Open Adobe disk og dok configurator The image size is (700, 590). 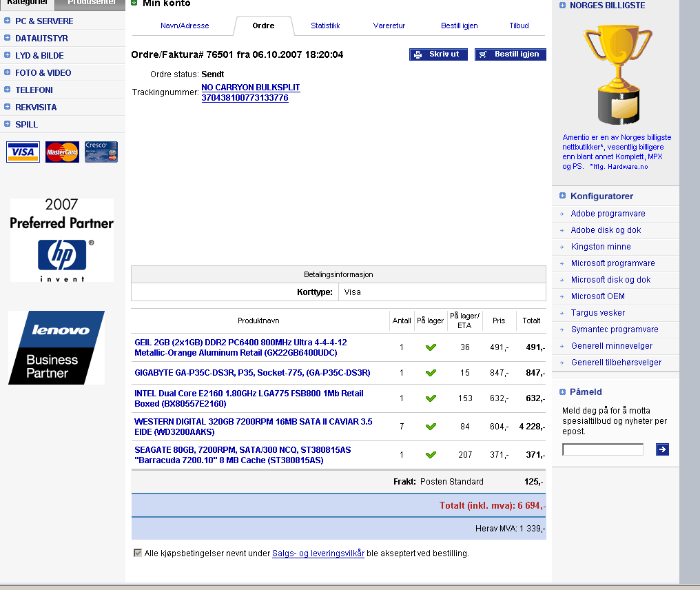[x=606, y=230]
